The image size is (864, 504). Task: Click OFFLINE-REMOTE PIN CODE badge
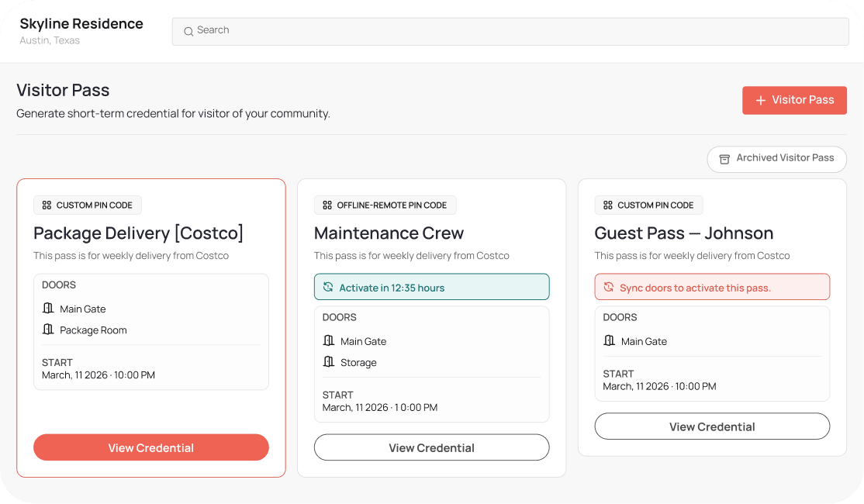385,205
